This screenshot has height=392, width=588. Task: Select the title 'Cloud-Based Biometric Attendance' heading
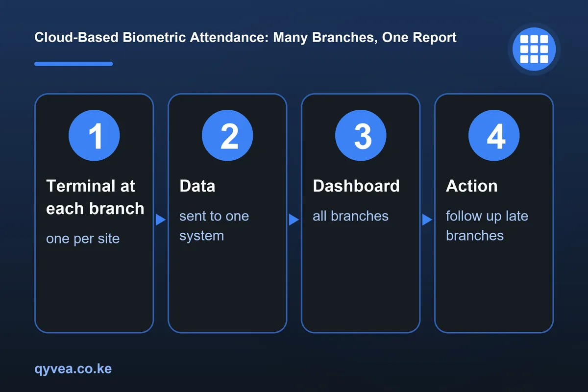[245, 37]
